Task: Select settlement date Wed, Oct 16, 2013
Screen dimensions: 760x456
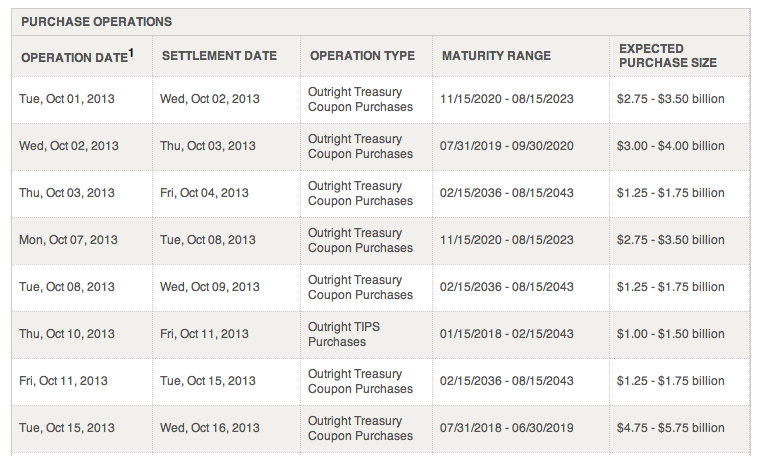Action: click(210, 428)
